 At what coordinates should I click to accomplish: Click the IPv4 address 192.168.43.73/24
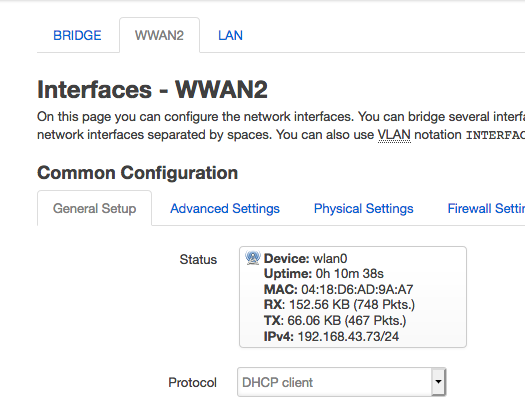[x=348, y=336]
